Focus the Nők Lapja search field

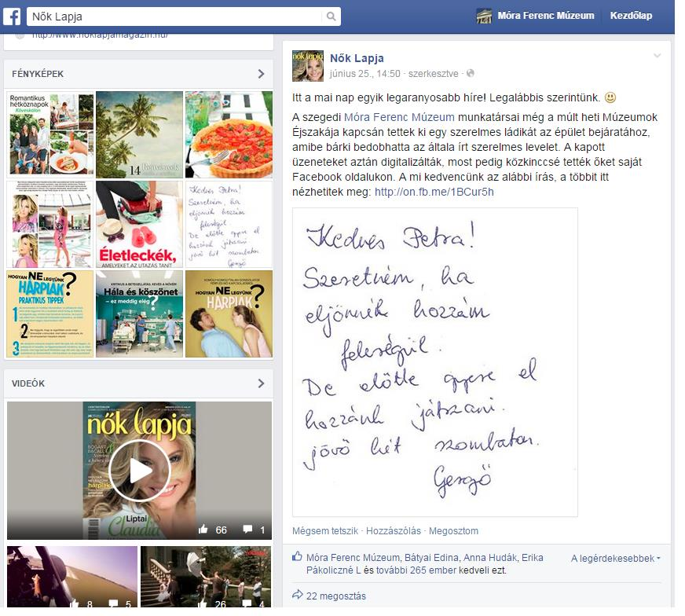pos(176,16)
